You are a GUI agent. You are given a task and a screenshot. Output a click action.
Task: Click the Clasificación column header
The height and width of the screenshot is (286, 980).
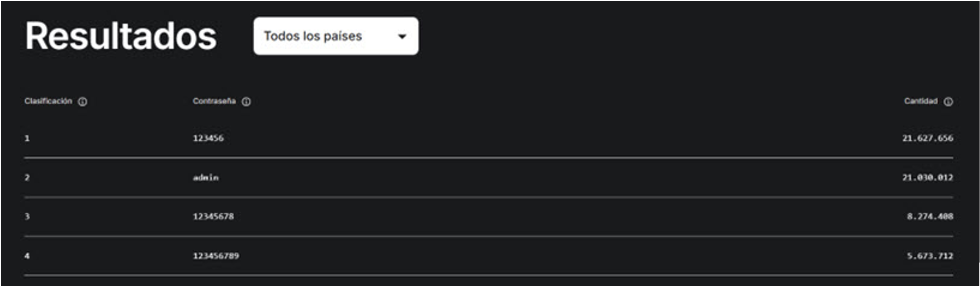[48, 101]
